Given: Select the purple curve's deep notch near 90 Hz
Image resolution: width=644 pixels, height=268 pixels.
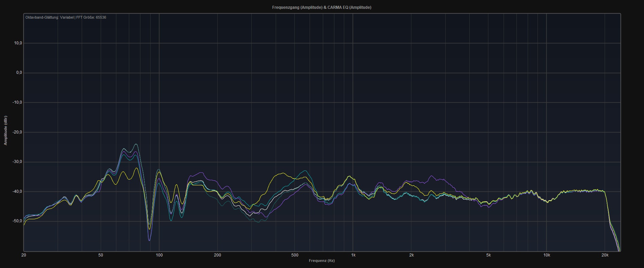Looking at the screenshot, I should [149, 240].
